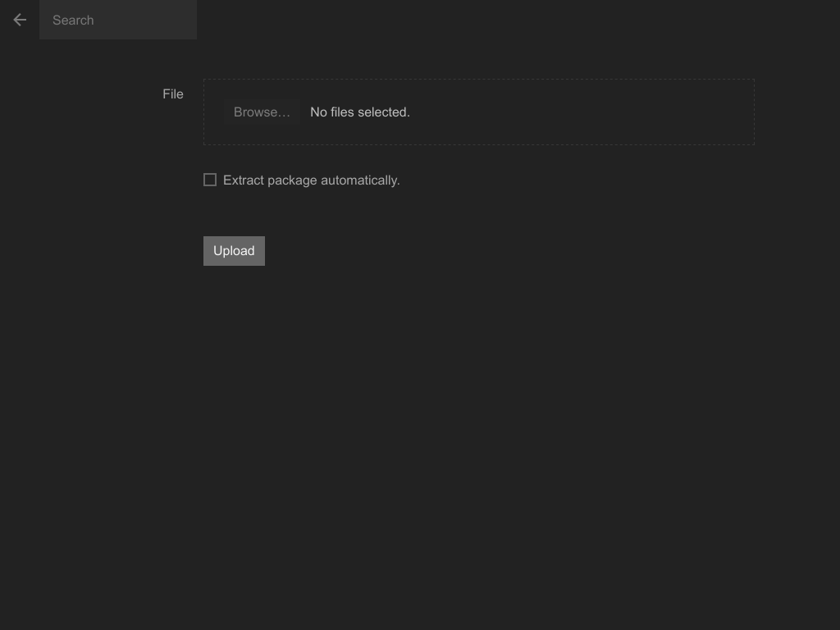Viewport: 840px width, 630px height.
Task: Tick the box beside Extract package automatically
Action: point(210,180)
